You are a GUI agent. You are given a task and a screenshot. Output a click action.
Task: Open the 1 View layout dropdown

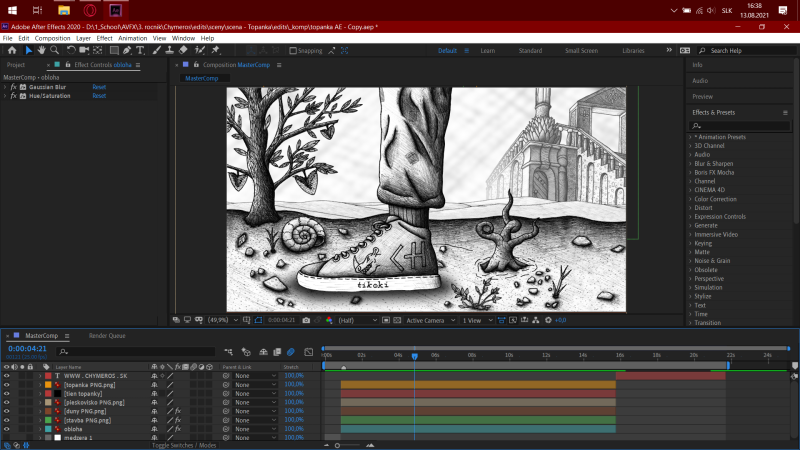pos(477,320)
